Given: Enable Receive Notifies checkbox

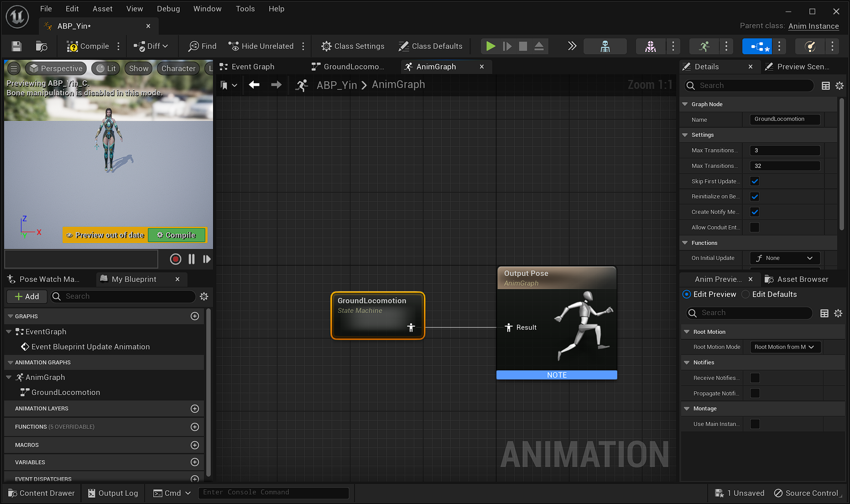Looking at the screenshot, I should [x=755, y=378].
